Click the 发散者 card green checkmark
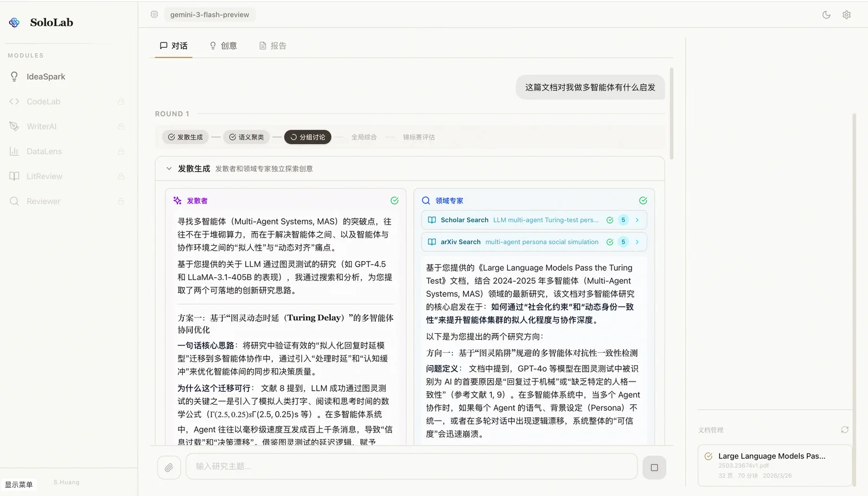Screen dimensions: 868x496 (394, 201)
